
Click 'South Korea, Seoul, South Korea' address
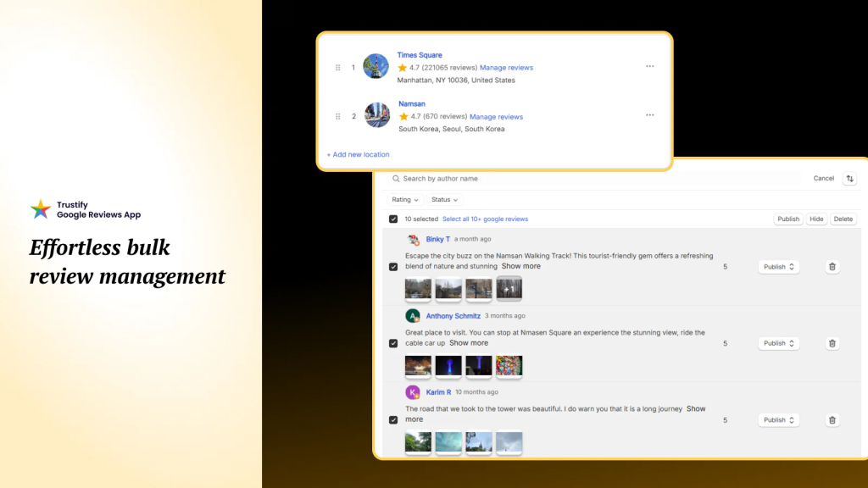point(452,129)
